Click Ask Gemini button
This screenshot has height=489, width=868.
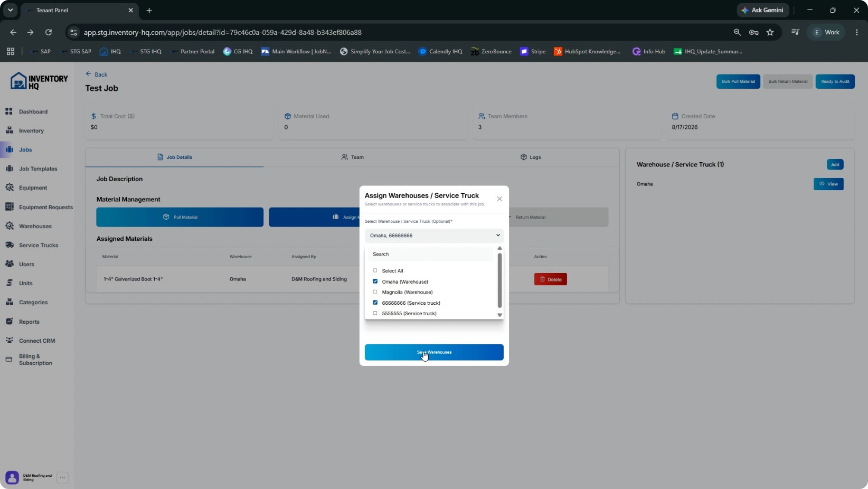click(763, 10)
